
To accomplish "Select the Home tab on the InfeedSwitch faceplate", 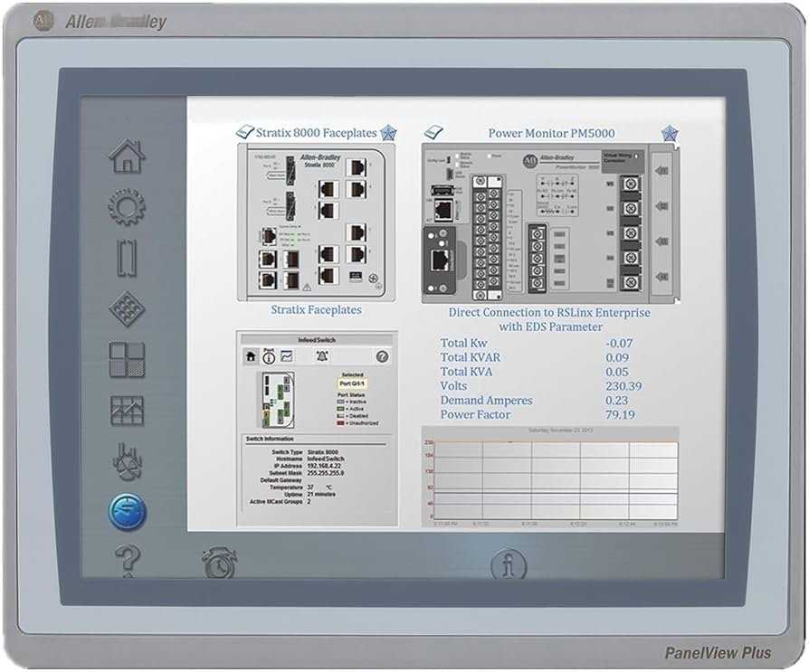I will pyautogui.click(x=251, y=356).
